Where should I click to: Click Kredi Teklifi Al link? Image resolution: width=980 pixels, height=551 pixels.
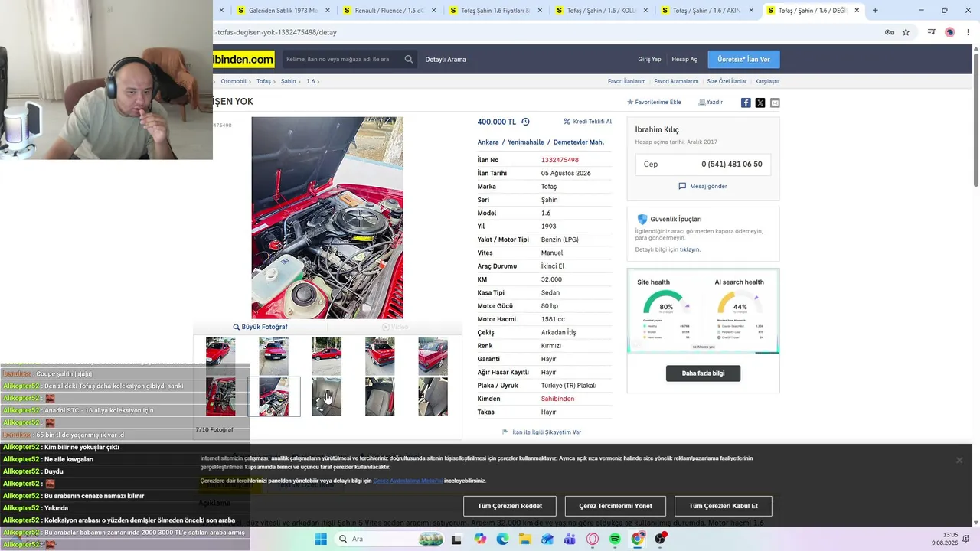click(x=588, y=122)
